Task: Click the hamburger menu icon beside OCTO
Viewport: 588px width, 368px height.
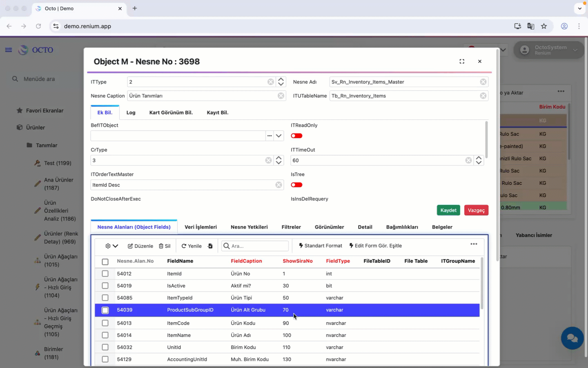Action: [9, 50]
